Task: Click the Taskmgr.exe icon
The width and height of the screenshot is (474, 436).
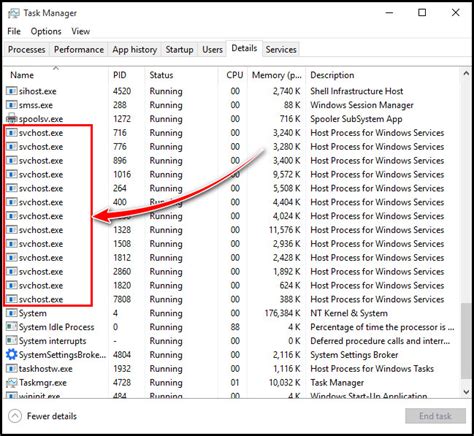Action: coord(12,382)
